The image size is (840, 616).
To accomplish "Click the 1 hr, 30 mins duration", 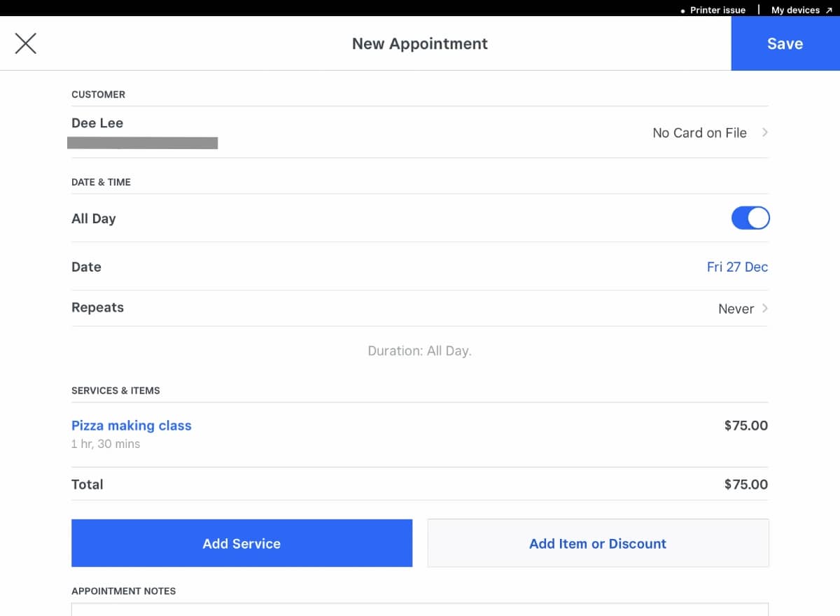I will 106,444.
